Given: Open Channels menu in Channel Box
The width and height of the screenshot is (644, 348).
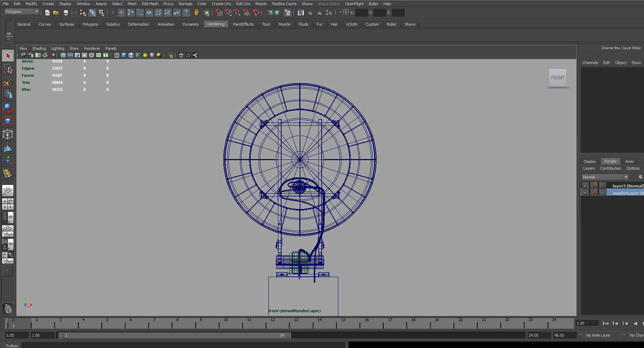Looking at the screenshot, I should 590,63.
